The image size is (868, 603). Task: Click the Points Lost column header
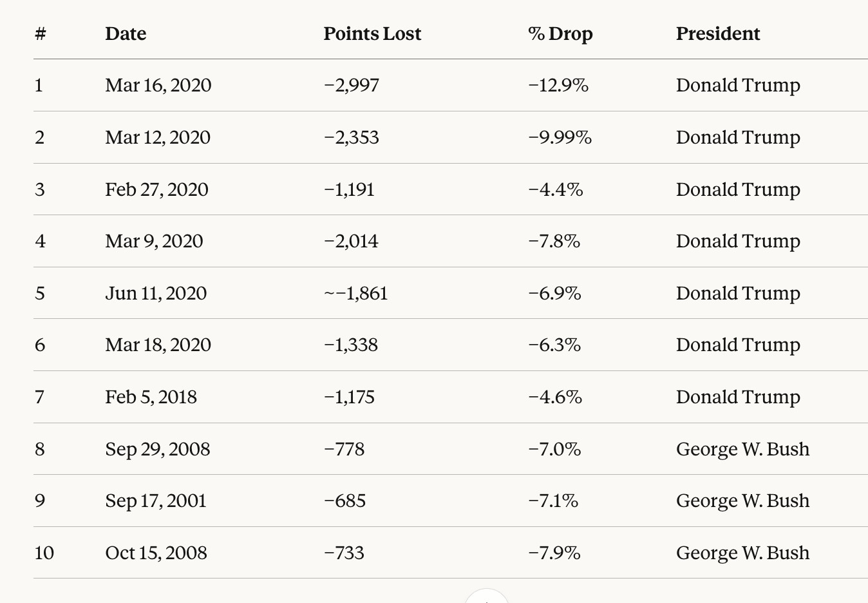pyautogui.click(x=372, y=33)
